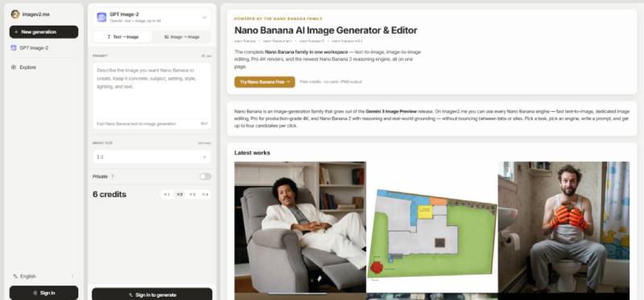Switch to the Text to Image tab
644x300 pixels.
[123, 37]
